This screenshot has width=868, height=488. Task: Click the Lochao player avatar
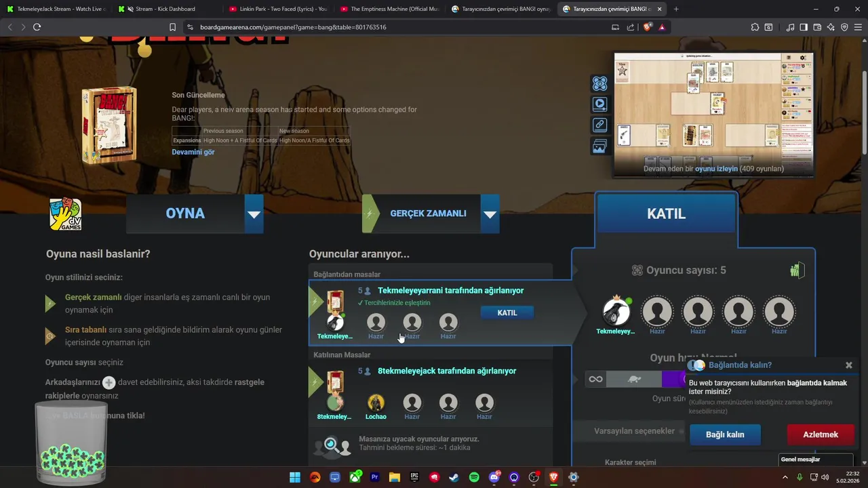click(376, 403)
